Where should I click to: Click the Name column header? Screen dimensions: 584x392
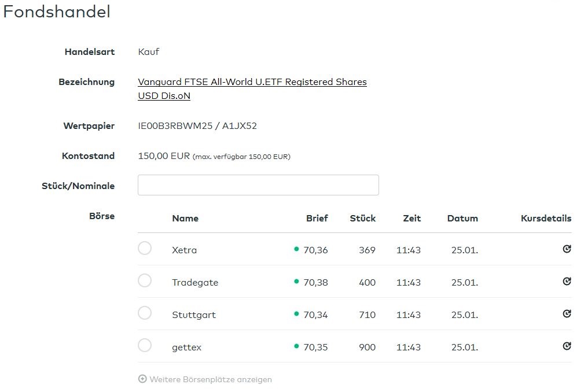click(x=185, y=219)
